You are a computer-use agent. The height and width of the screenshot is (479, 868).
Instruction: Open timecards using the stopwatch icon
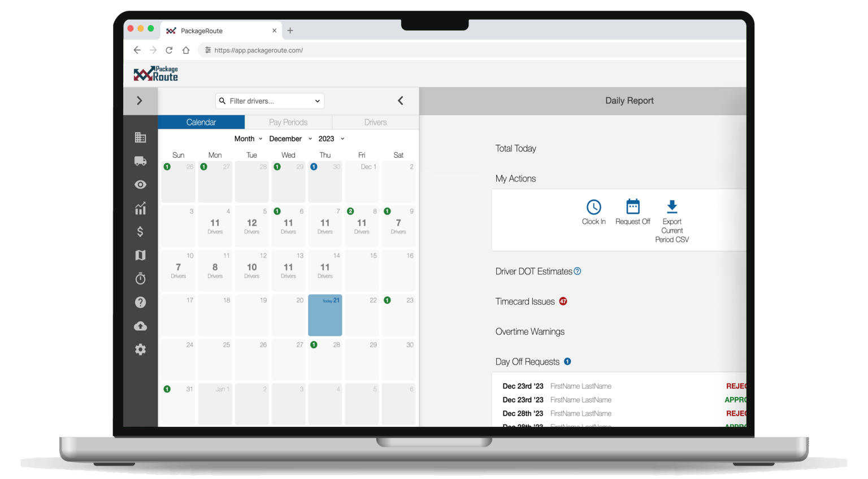(x=140, y=278)
